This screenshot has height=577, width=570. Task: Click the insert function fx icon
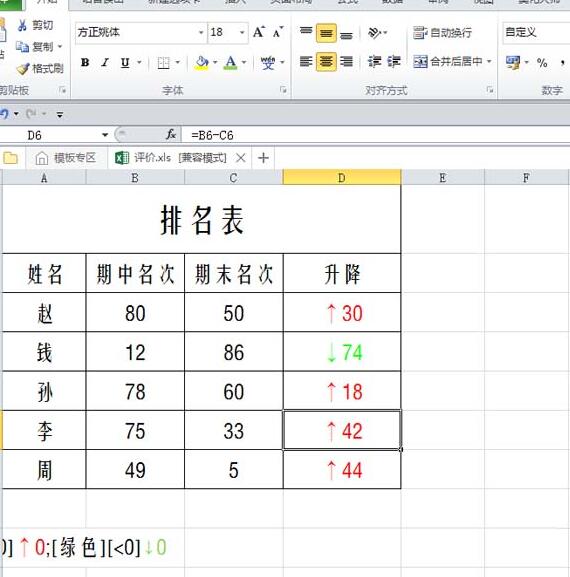pyautogui.click(x=171, y=135)
